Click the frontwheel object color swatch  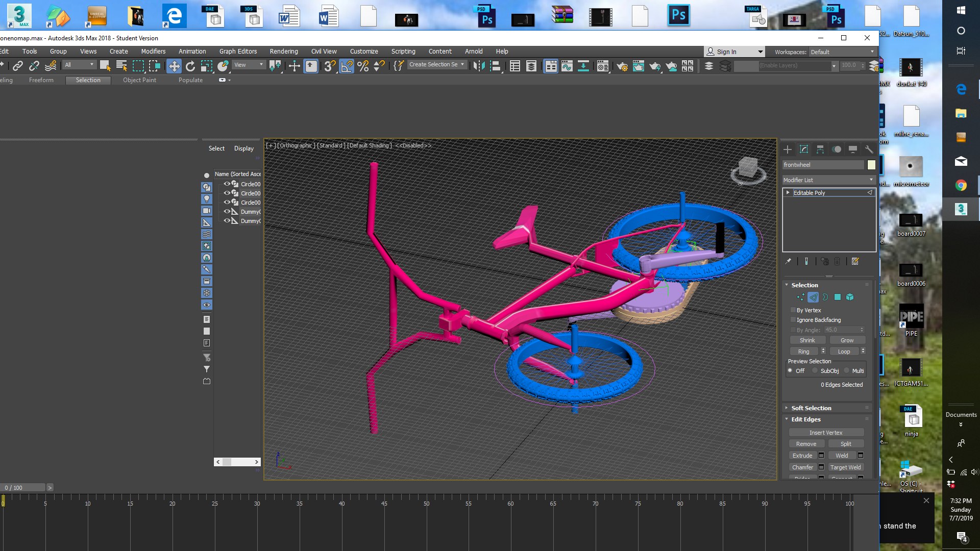(871, 165)
